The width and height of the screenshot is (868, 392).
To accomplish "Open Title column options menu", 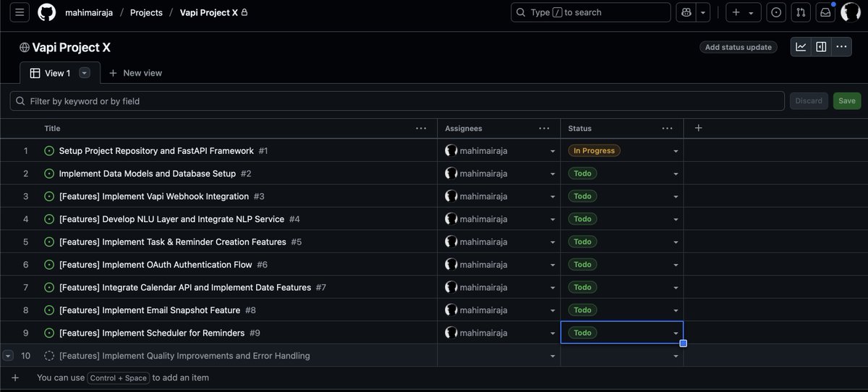I will pos(421,128).
